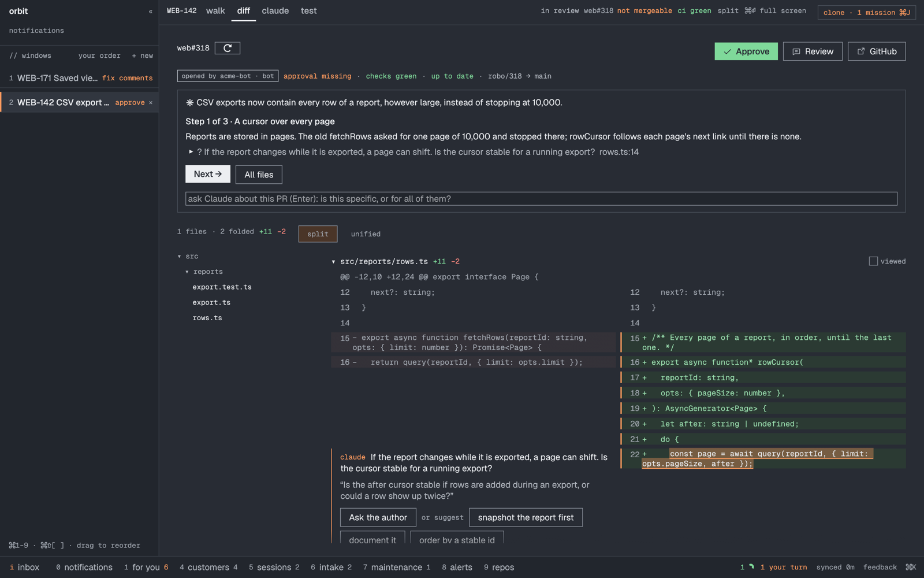This screenshot has width=924, height=578.
Task: Close the WEB-142 CSV export window
Action: (x=151, y=103)
